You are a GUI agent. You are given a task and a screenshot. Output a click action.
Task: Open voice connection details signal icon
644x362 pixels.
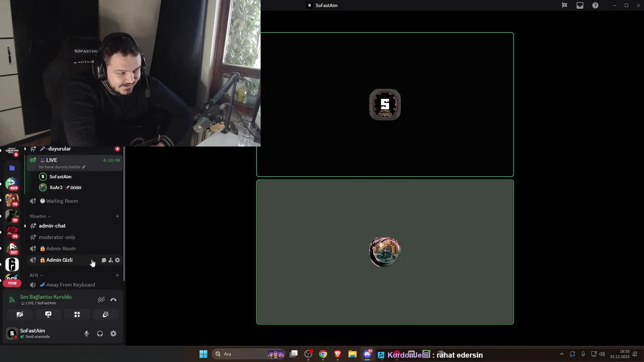click(12, 300)
